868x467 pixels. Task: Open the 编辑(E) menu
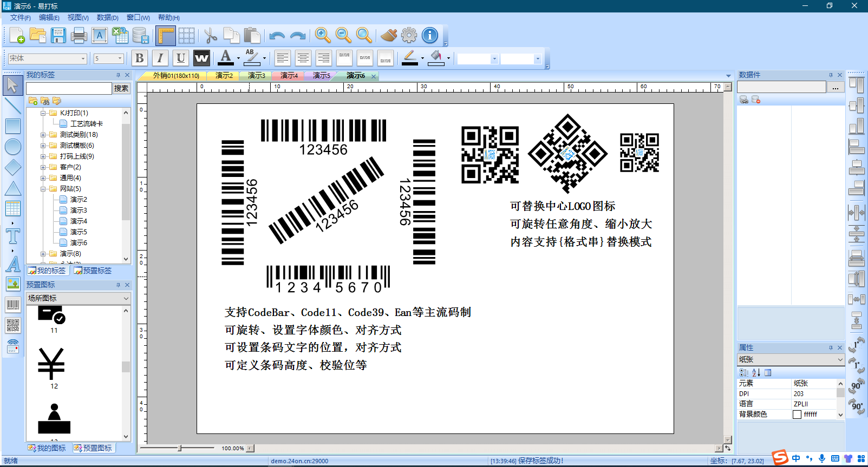49,17
